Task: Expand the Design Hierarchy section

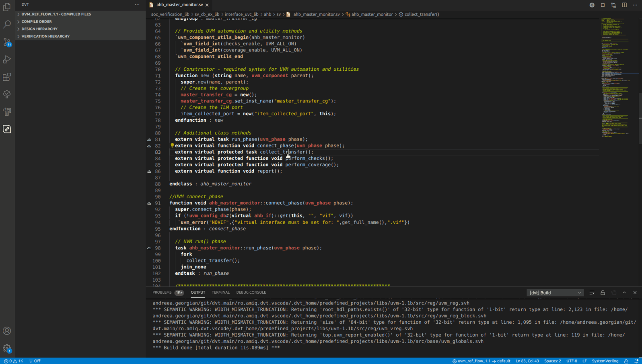Action: point(39,29)
